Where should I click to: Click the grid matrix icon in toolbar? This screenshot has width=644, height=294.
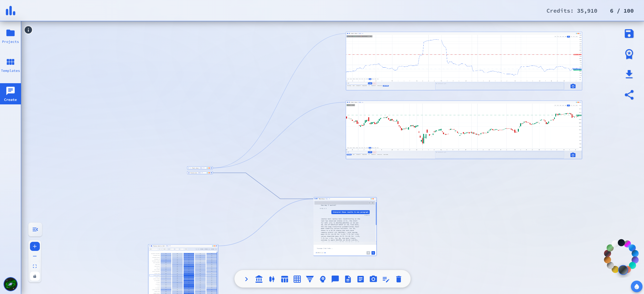tap(297, 279)
